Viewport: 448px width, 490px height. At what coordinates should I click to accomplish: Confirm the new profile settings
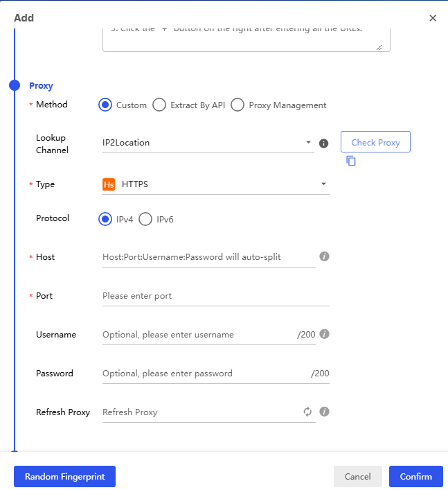coord(416,477)
